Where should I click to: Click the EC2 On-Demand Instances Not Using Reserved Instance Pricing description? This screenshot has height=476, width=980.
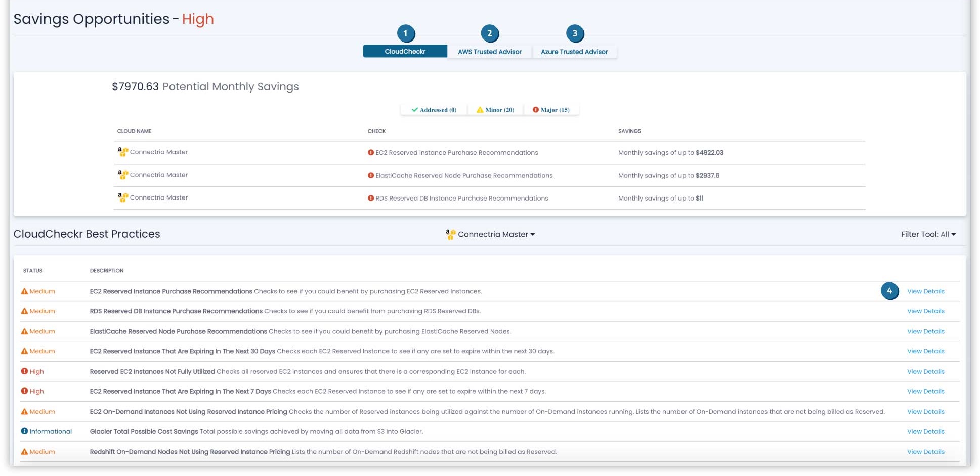click(487, 412)
